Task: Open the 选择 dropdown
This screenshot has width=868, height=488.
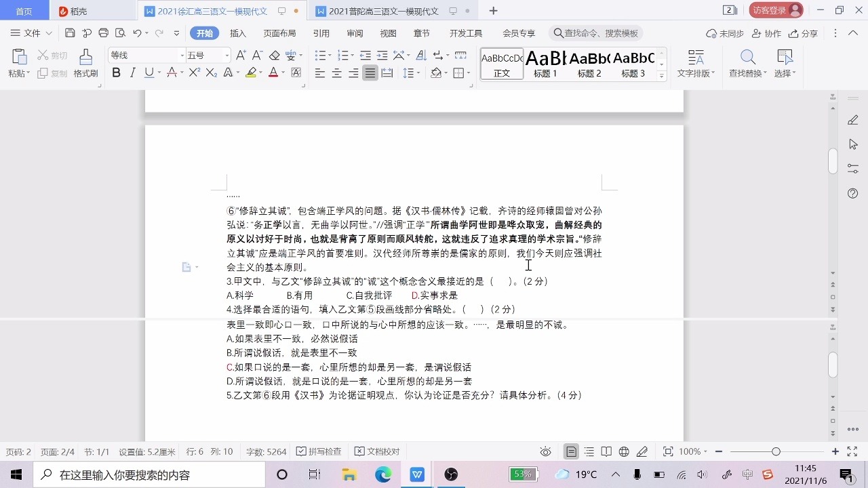Action: [x=785, y=73]
